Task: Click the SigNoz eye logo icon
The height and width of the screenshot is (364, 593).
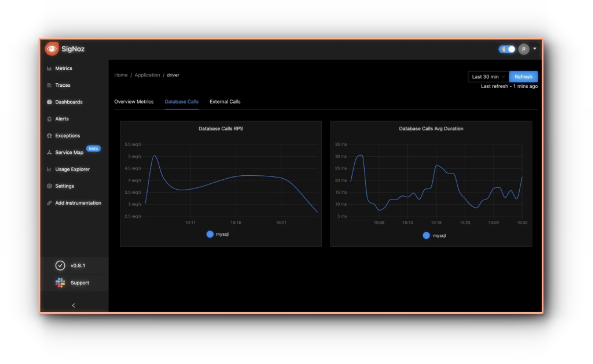Action: click(x=52, y=49)
